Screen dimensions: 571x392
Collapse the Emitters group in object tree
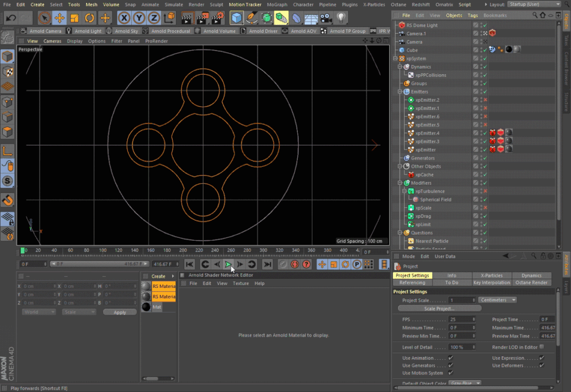pos(401,92)
